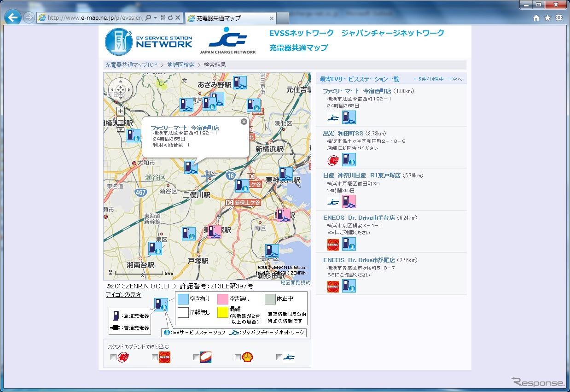Expand the zoom-level dropdown arrow below the minus button
The height and width of the screenshot is (392, 570).
click(x=120, y=129)
